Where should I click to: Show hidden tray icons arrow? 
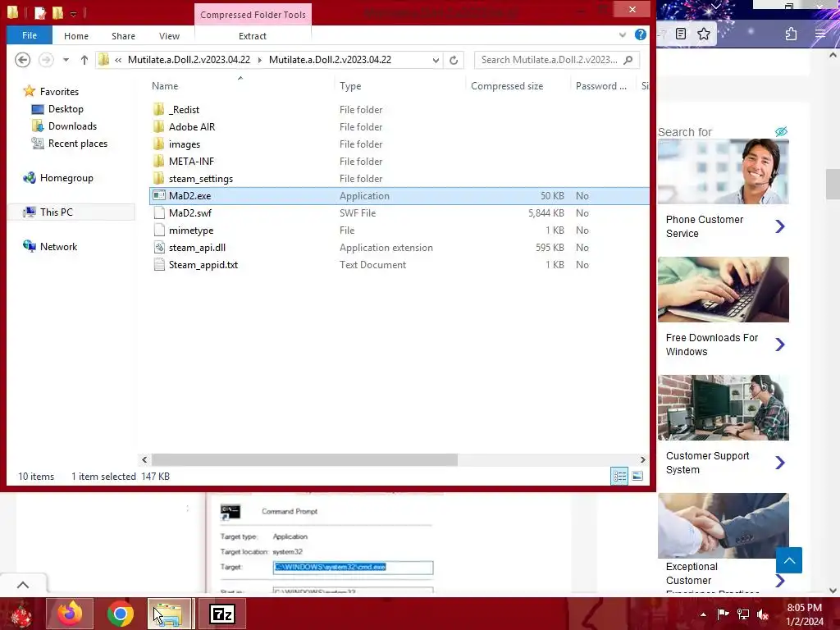pyautogui.click(x=703, y=614)
